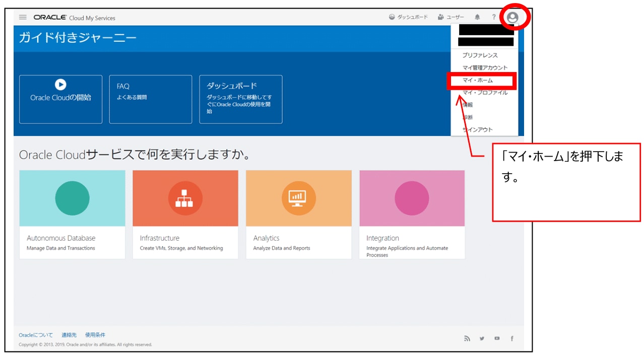Open the Oracleについて footer link

click(x=36, y=335)
